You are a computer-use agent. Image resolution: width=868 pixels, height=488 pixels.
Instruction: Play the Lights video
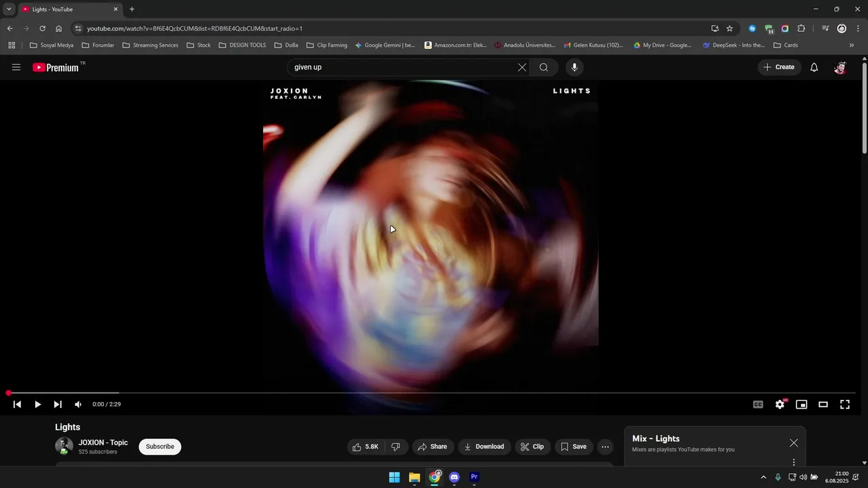pyautogui.click(x=37, y=405)
